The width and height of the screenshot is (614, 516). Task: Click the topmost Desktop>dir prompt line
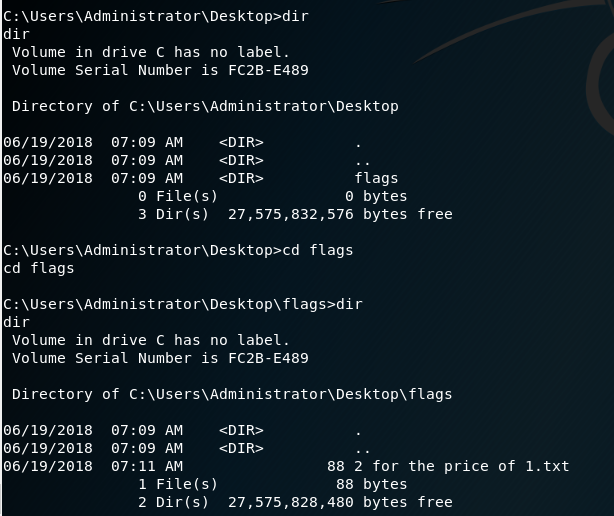(x=156, y=16)
